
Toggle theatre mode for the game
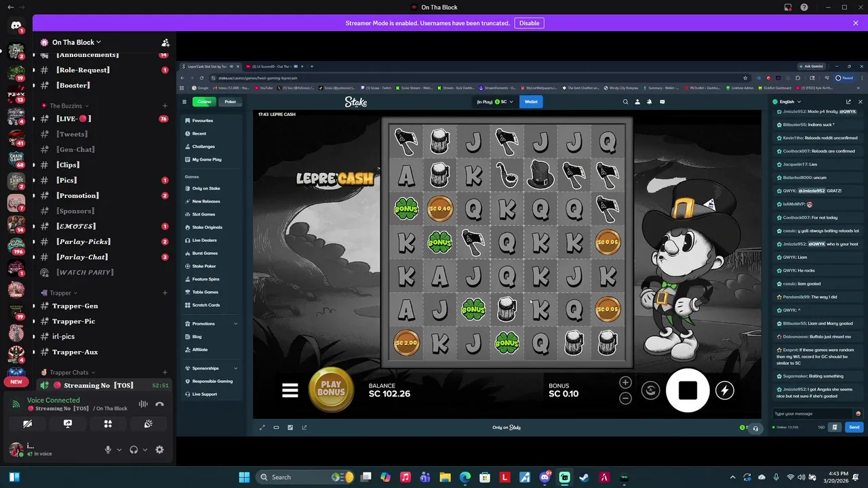276,427
